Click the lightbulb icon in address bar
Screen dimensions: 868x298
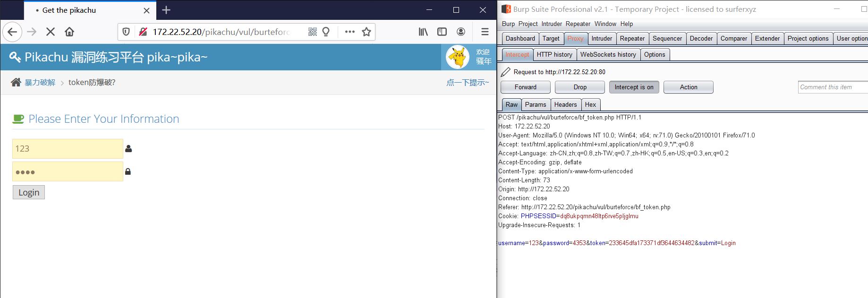[x=326, y=32]
